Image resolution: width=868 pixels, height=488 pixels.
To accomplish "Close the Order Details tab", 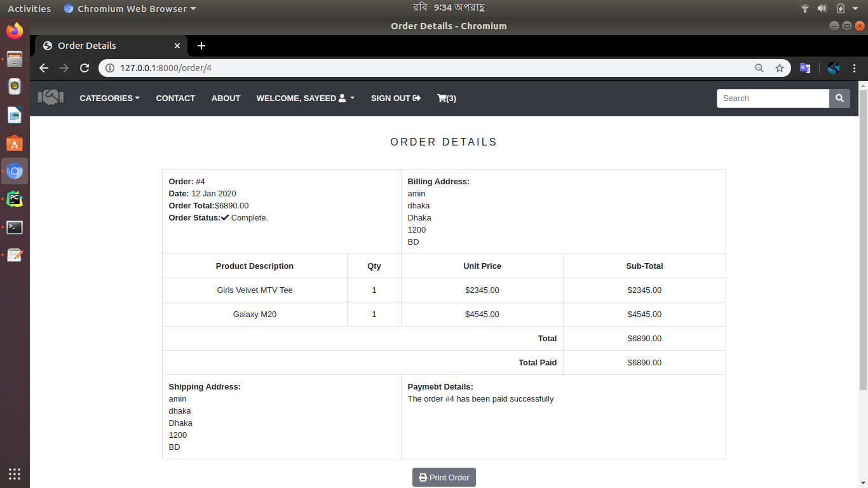I will pos(177,46).
